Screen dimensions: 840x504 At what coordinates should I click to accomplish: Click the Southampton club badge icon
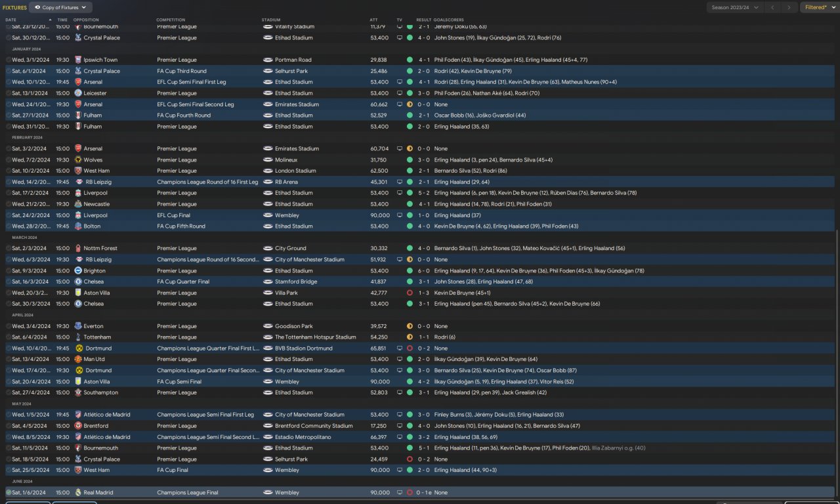click(78, 393)
